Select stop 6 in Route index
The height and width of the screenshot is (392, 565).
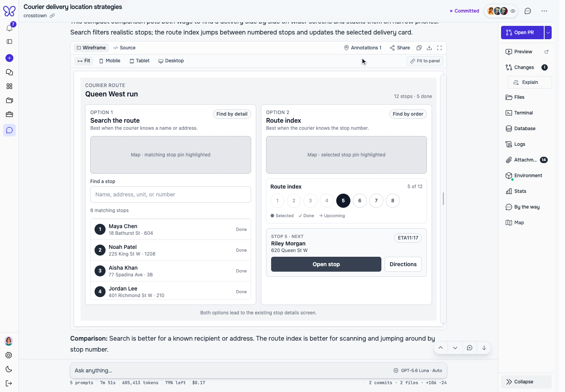tap(360, 201)
